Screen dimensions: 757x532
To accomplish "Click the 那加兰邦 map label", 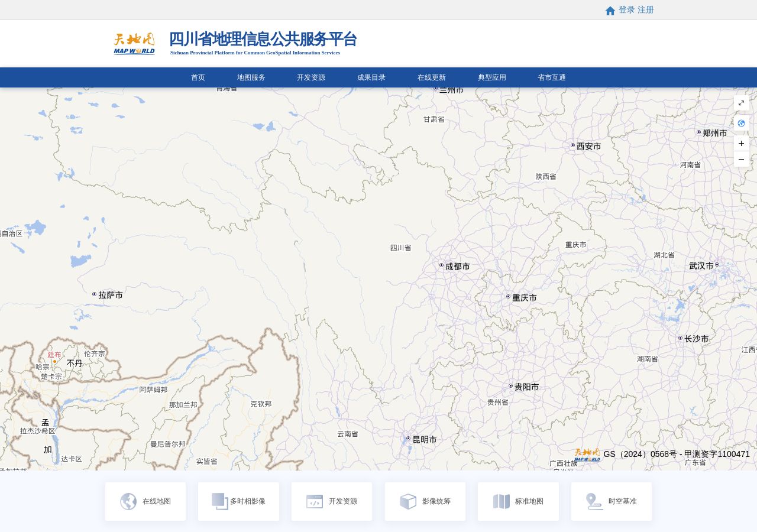I will tap(183, 405).
